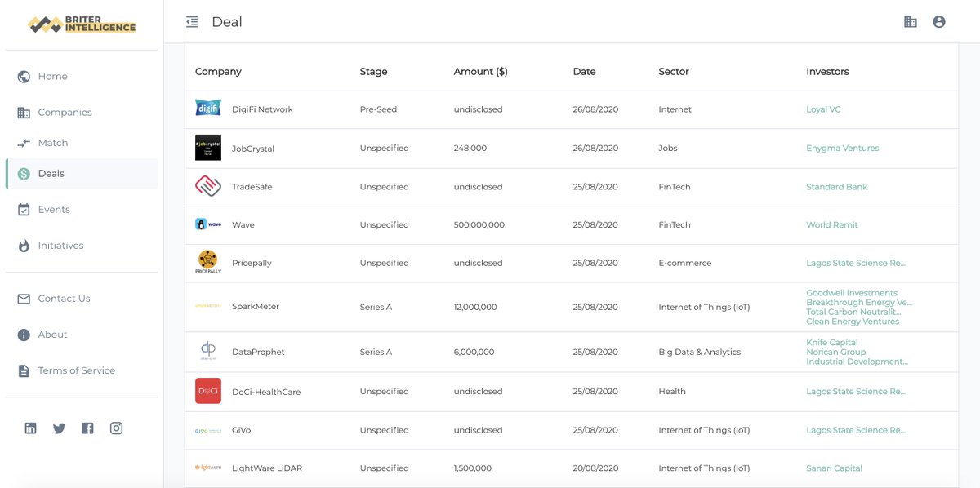This screenshot has width=980, height=488.
Task: Open Lagos State Science link in Pricepally row
Action: coord(856,264)
